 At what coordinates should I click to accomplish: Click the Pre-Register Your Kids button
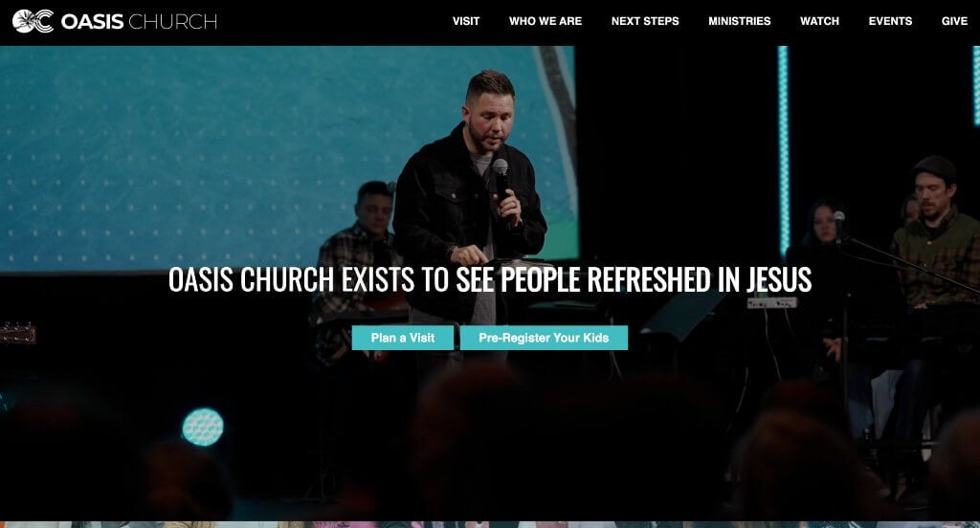coord(544,338)
